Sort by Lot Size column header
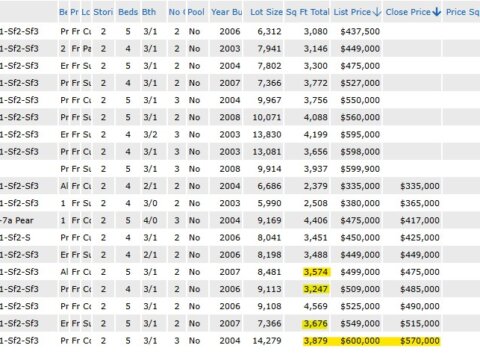480x360 pixels. (266, 12)
